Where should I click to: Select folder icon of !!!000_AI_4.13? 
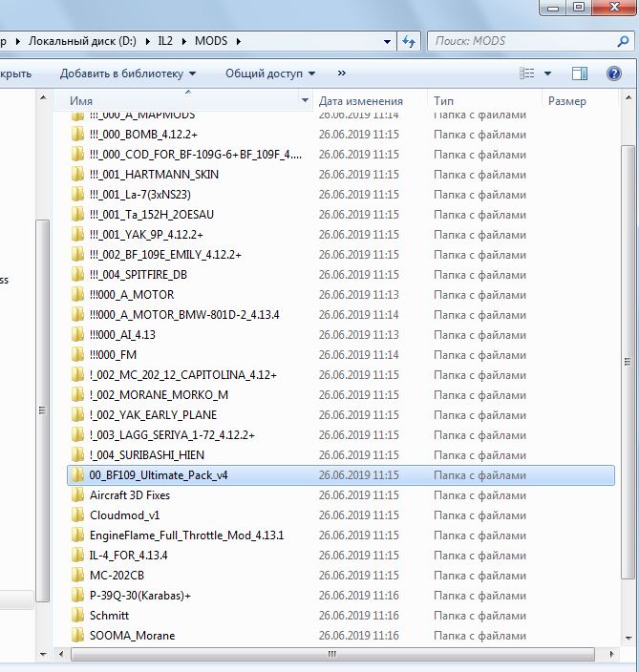(x=77, y=335)
